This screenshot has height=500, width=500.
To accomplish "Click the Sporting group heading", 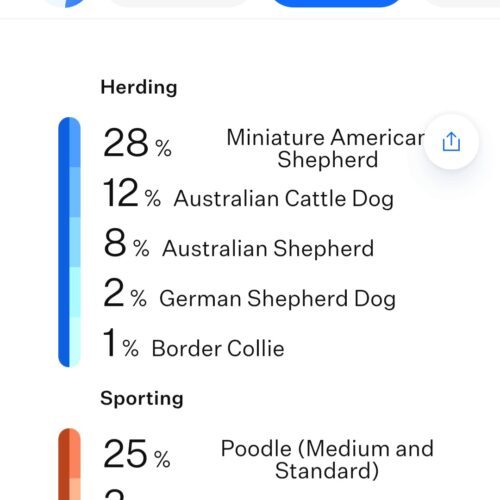I will [142, 398].
